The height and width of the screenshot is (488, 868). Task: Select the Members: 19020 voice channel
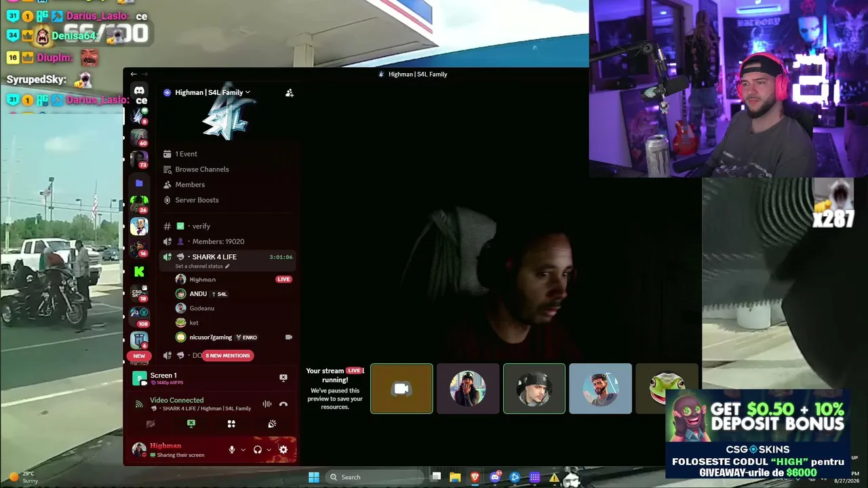[x=229, y=241]
